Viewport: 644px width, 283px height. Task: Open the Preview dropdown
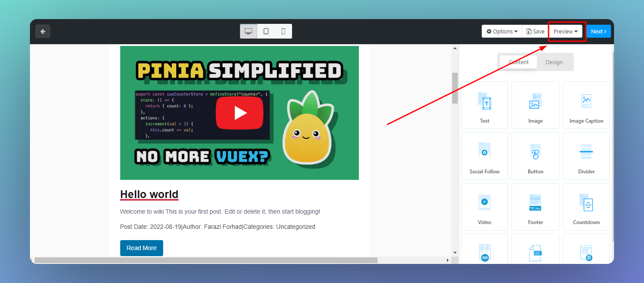coord(565,31)
